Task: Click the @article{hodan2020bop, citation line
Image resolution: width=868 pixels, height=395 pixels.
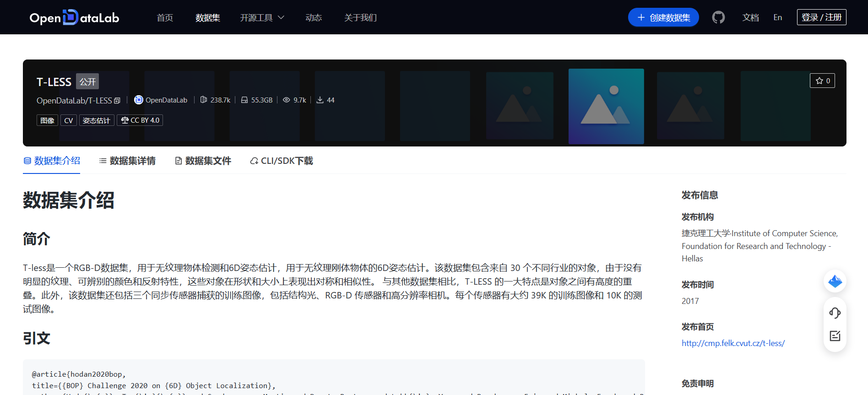Action: coord(79,374)
